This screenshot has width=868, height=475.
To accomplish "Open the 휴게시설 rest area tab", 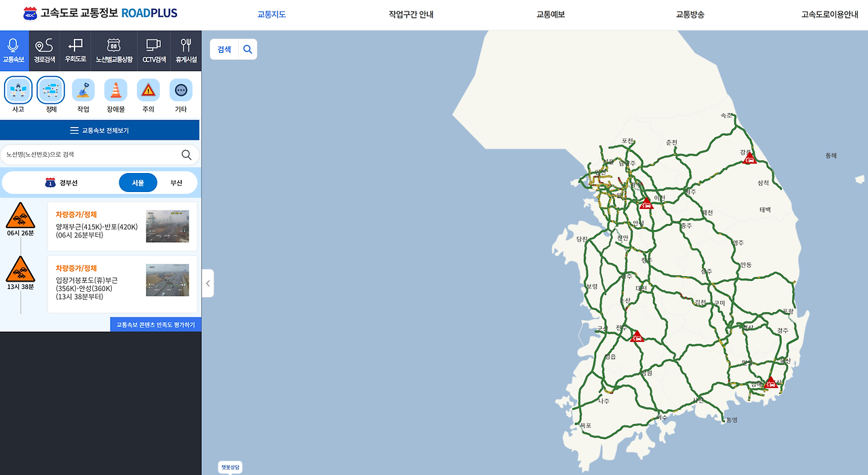I will click(x=186, y=51).
